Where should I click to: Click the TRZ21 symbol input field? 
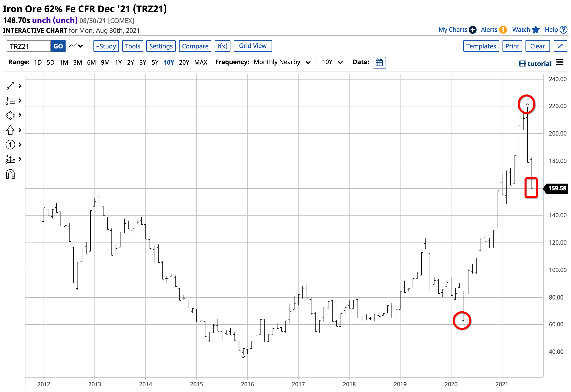point(29,46)
